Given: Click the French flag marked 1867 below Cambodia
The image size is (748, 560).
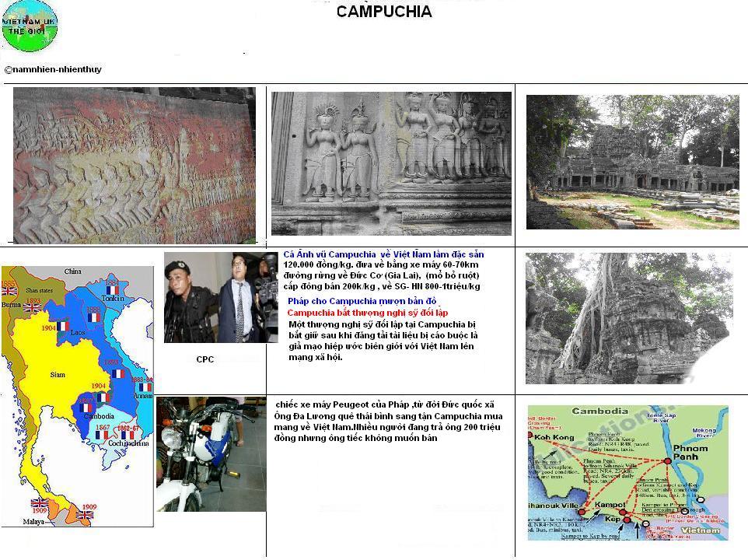Looking at the screenshot, I should click(102, 435).
